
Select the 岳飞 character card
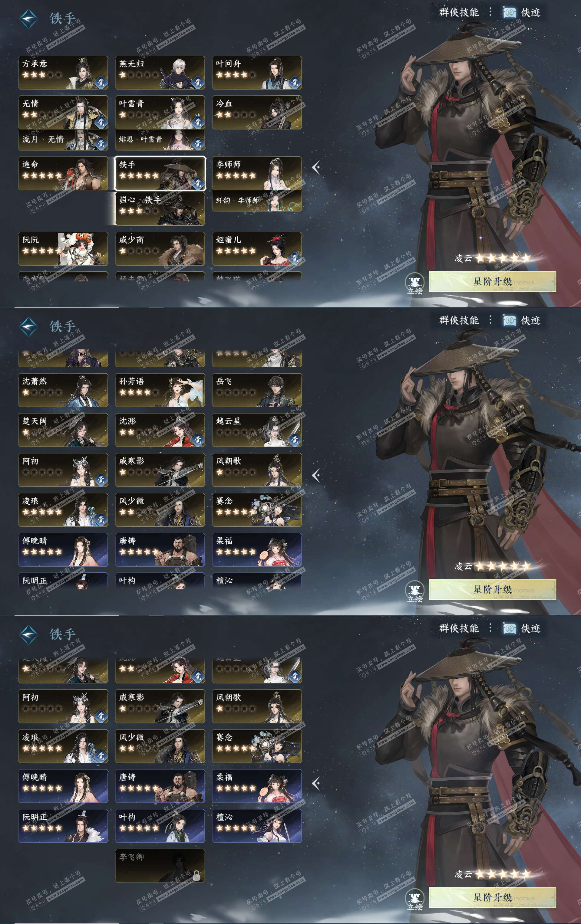[257, 390]
